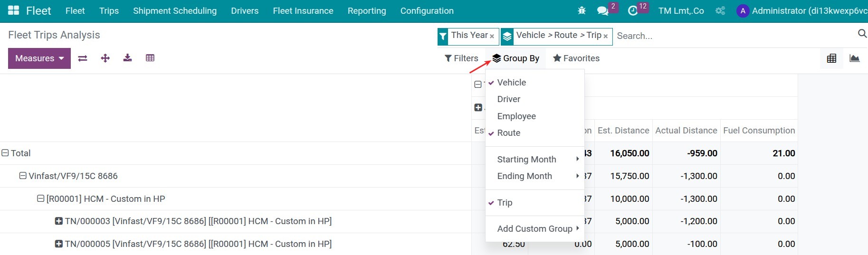The image size is (868, 255).
Task: Click the Fleet app title
Action: [38, 10]
